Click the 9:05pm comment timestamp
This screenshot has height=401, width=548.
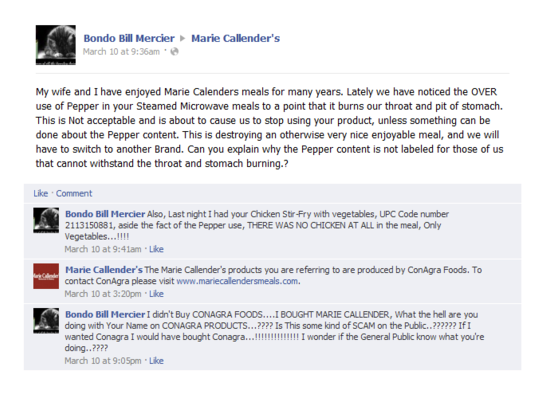103,361
